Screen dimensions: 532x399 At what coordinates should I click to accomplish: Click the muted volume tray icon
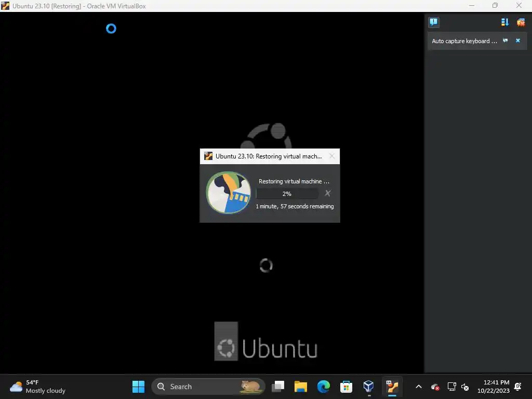[465, 387]
